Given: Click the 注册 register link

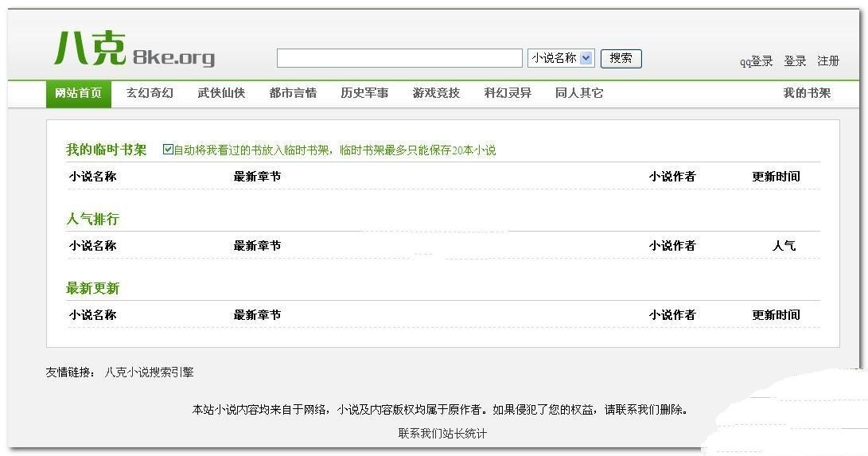Looking at the screenshot, I should 828,61.
